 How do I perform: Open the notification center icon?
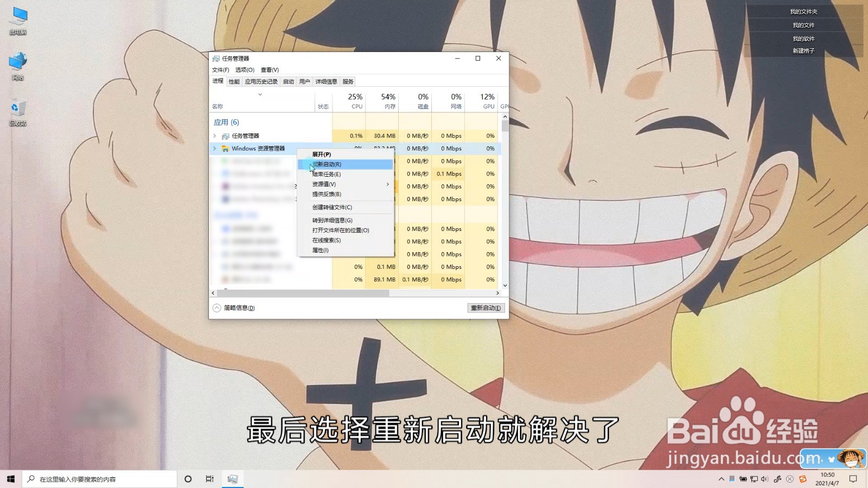click(853, 479)
